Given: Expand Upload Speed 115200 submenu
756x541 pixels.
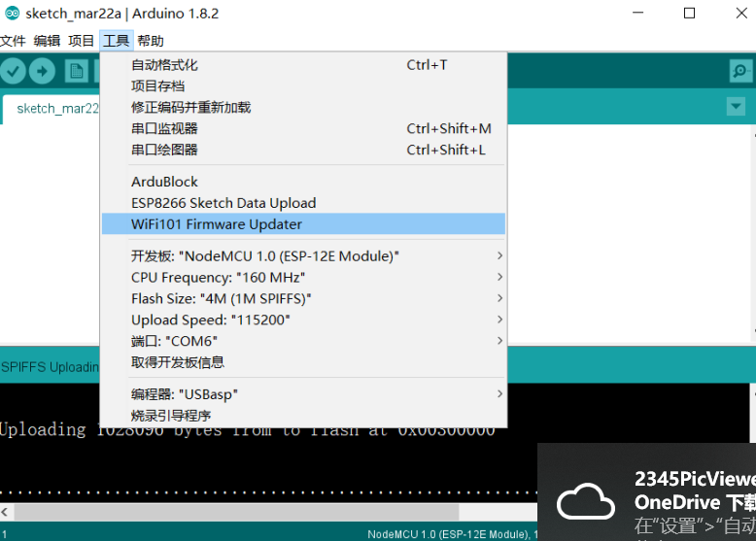Looking at the screenshot, I should click(x=304, y=320).
